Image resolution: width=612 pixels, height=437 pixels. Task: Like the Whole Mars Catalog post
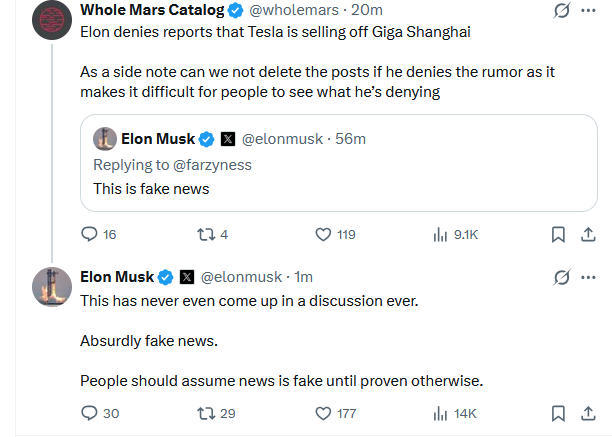[x=323, y=234]
